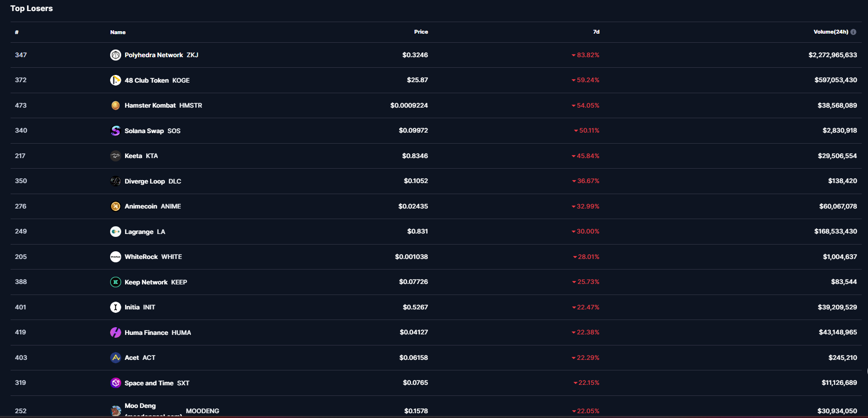Sort by the Price column header
The image size is (868, 418).
click(x=421, y=32)
